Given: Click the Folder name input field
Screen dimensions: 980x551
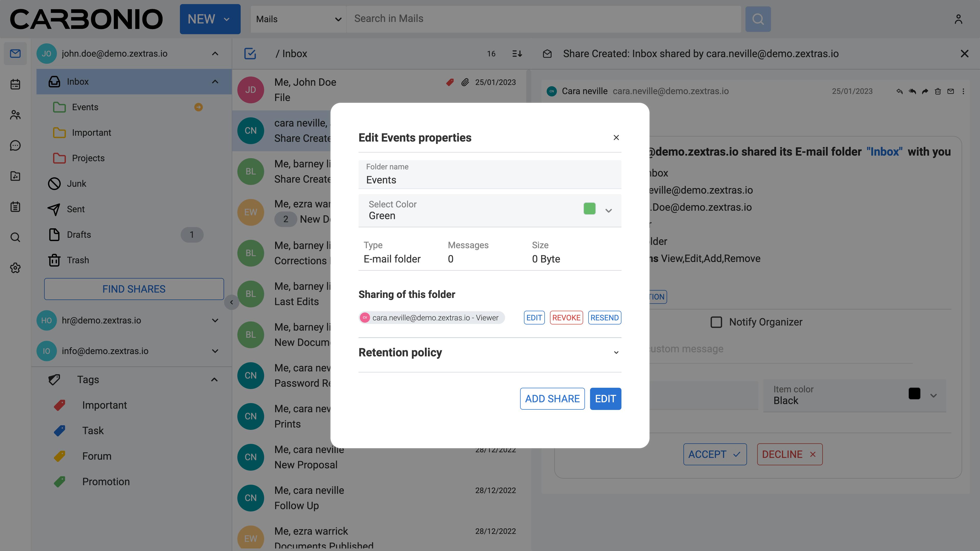Looking at the screenshot, I should [490, 180].
